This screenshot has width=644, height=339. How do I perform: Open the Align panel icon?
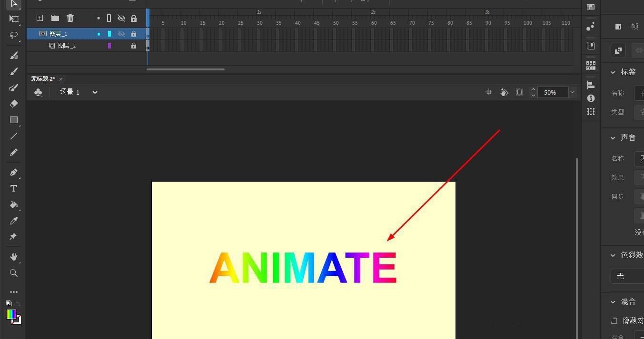coord(591,85)
